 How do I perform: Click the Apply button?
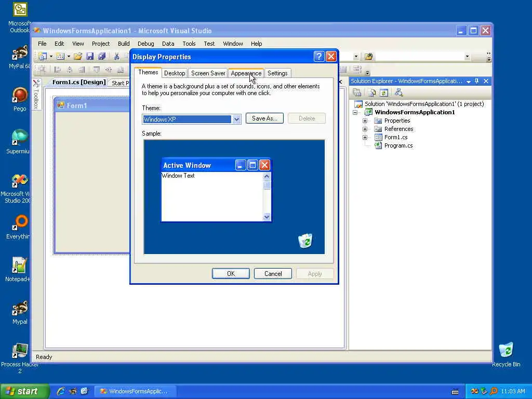315,273
